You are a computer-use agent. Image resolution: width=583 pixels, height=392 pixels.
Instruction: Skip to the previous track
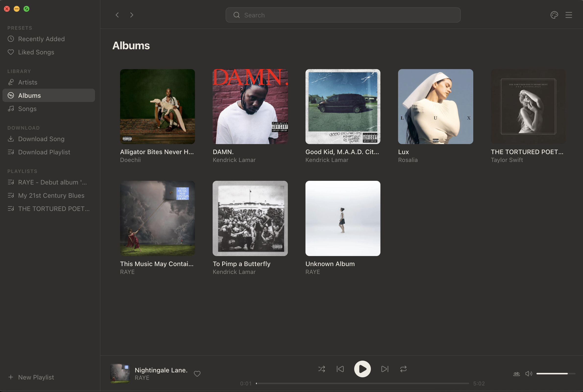[x=340, y=369]
